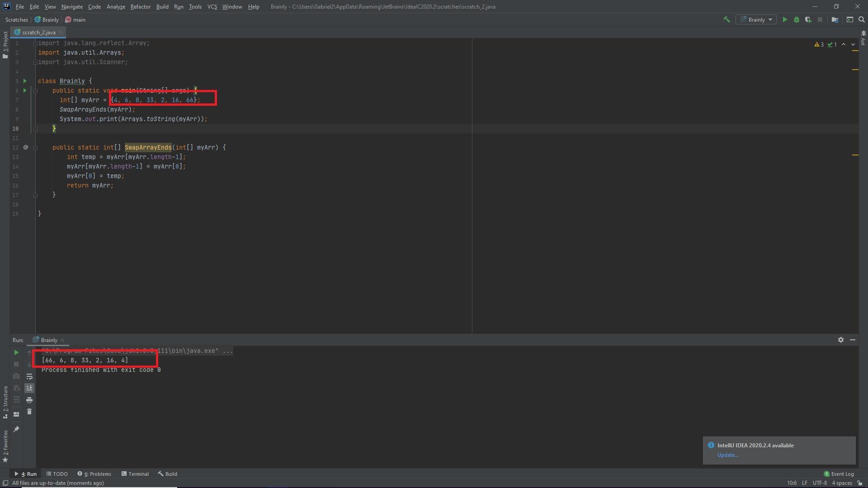Open the Project Structure icon
The image size is (868, 488).
tap(835, 19)
